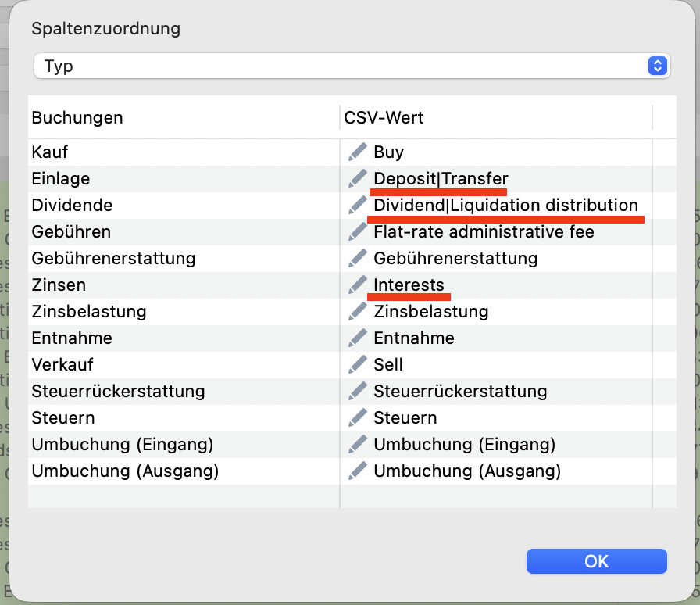Edit the Flat-rate administrative fee mapping pencil icon

(358, 232)
